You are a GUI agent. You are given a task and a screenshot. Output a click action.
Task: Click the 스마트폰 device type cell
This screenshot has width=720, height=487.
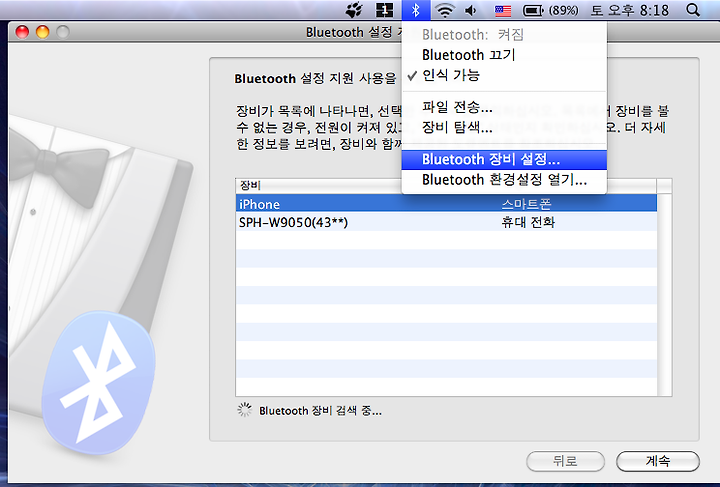point(526,204)
